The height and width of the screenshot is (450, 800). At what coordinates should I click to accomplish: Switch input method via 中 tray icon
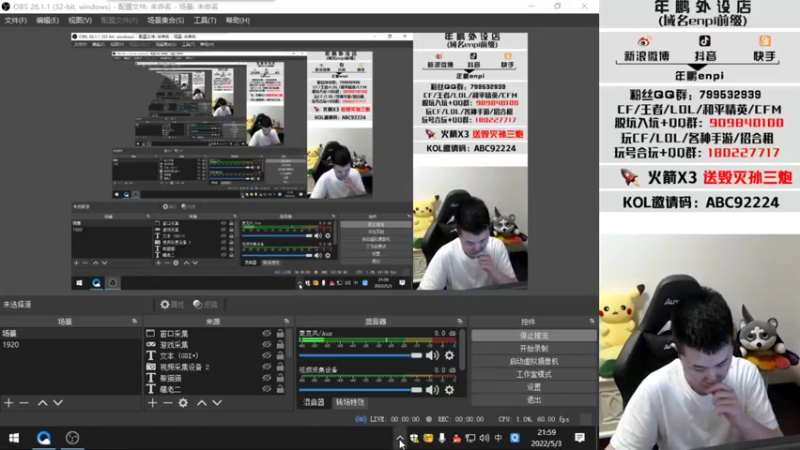pyautogui.click(x=498, y=438)
